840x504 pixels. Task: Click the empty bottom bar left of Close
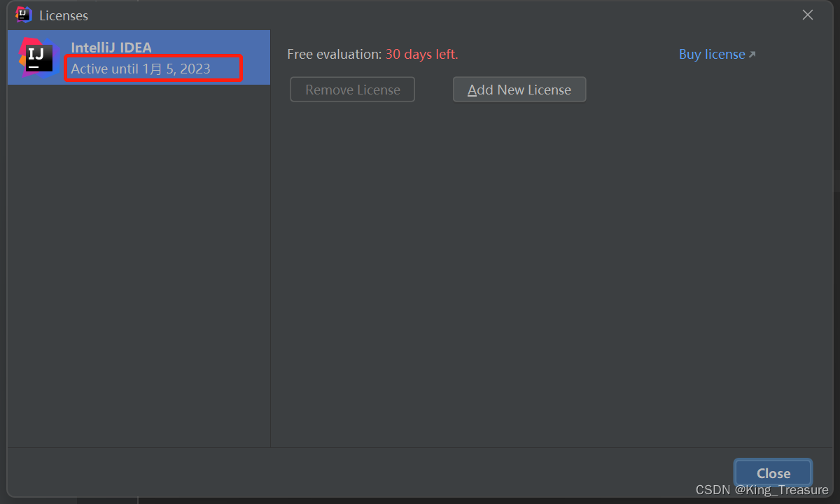pos(364,473)
